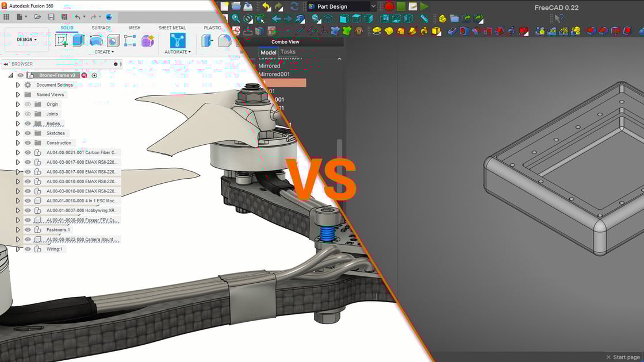Expand the Sketches folder in the Browser
Image resolution: width=644 pixels, height=362 pixels.
point(17,133)
